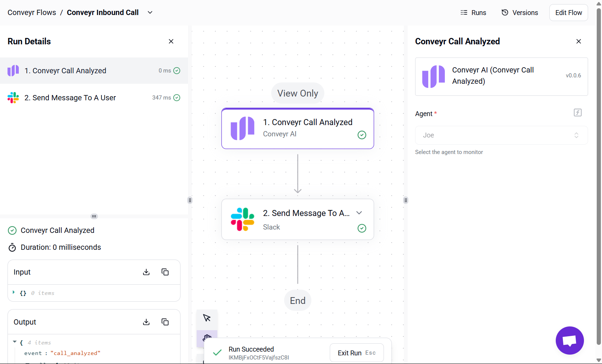Copy the Output data
Viewport: 602px width, 364px height.
(x=165, y=322)
